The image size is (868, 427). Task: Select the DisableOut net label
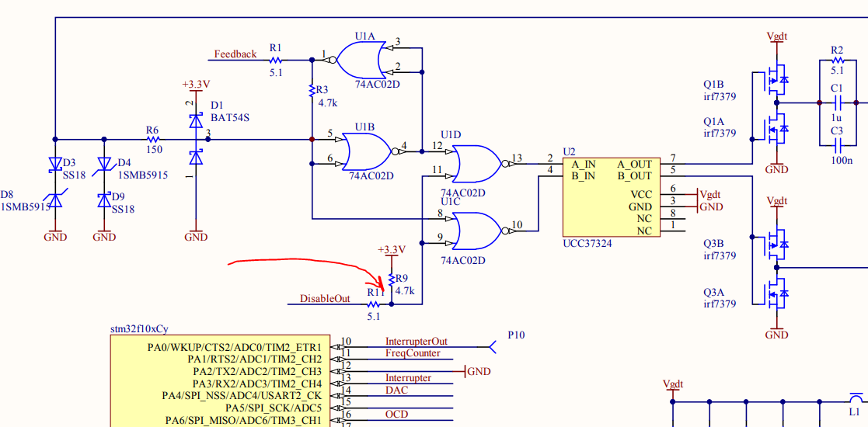point(325,299)
